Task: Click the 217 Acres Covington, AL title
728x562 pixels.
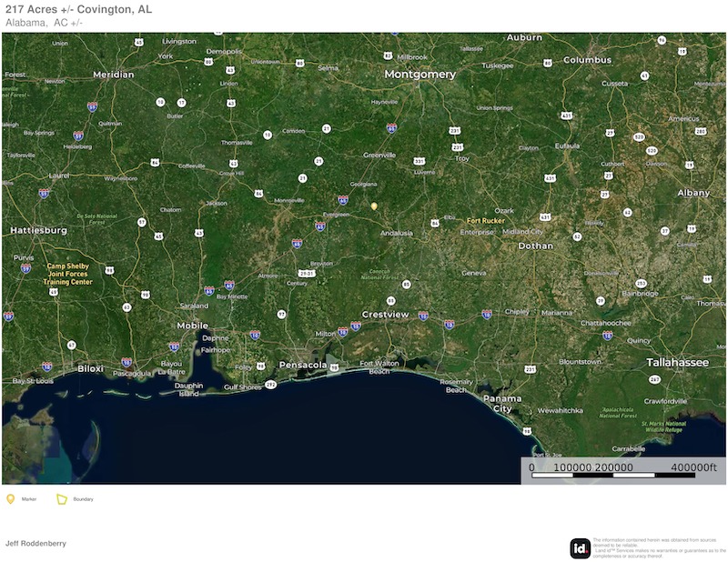Action: coord(78,9)
